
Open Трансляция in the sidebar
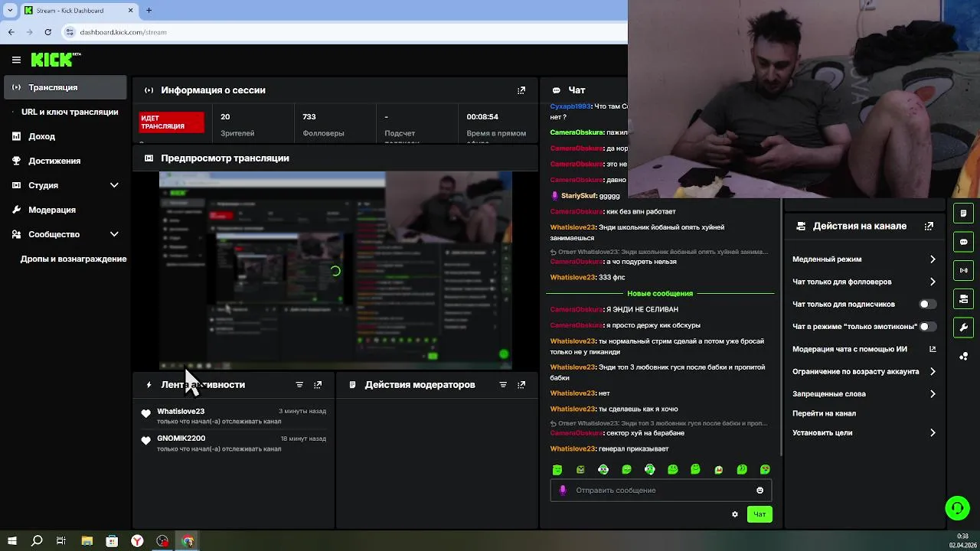click(x=65, y=87)
